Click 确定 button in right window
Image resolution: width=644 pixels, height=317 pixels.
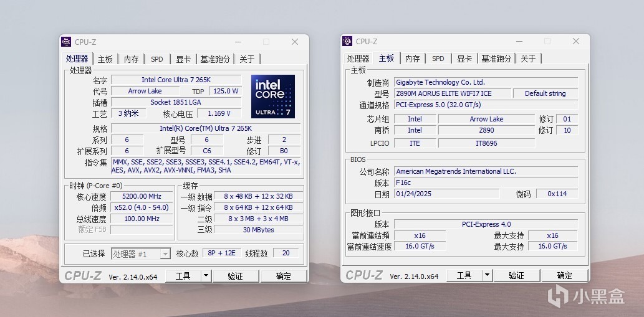point(564,275)
